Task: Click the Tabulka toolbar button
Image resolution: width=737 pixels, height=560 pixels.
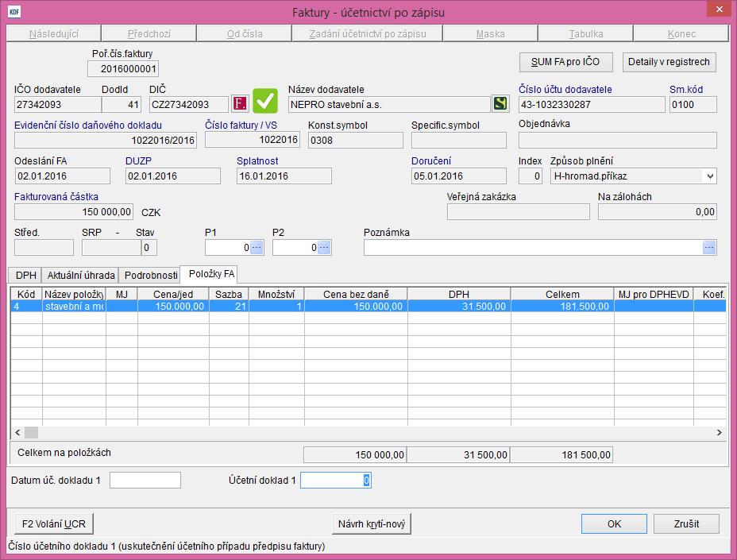Action: click(x=585, y=34)
